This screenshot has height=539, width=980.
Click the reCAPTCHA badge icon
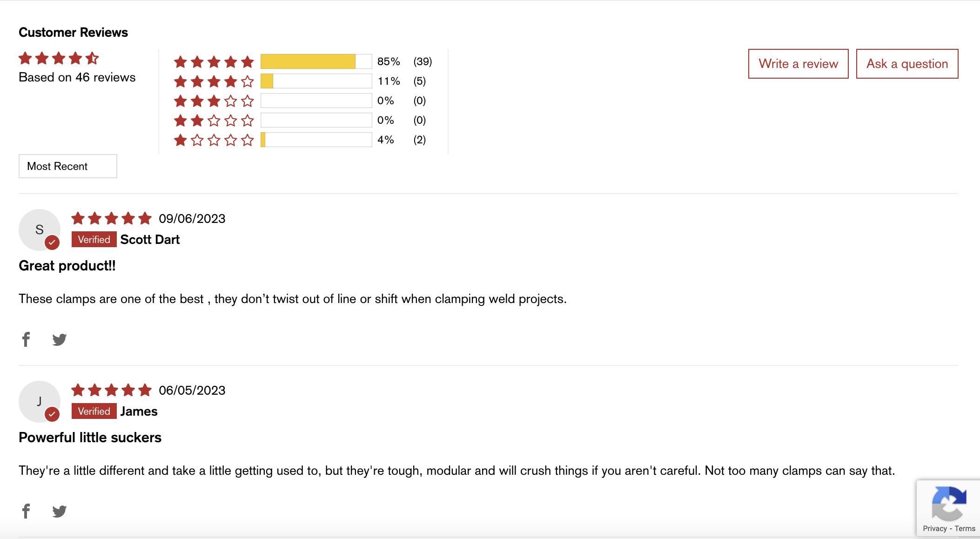click(x=949, y=503)
